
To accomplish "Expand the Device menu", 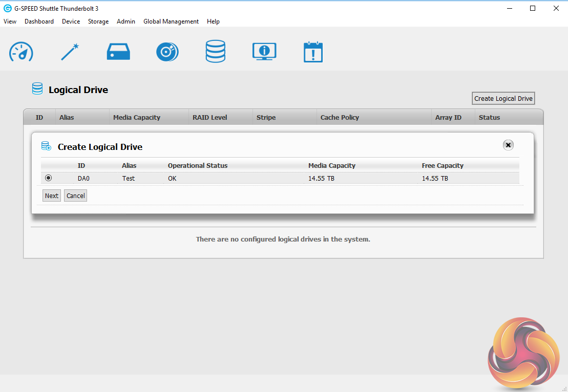I will (x=71, y=21).
